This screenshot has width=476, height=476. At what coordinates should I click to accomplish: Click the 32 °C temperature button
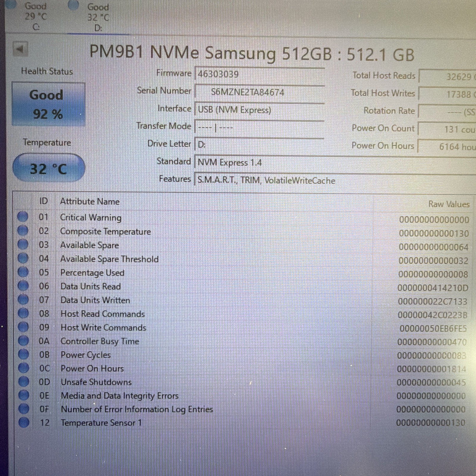[49, 168]
